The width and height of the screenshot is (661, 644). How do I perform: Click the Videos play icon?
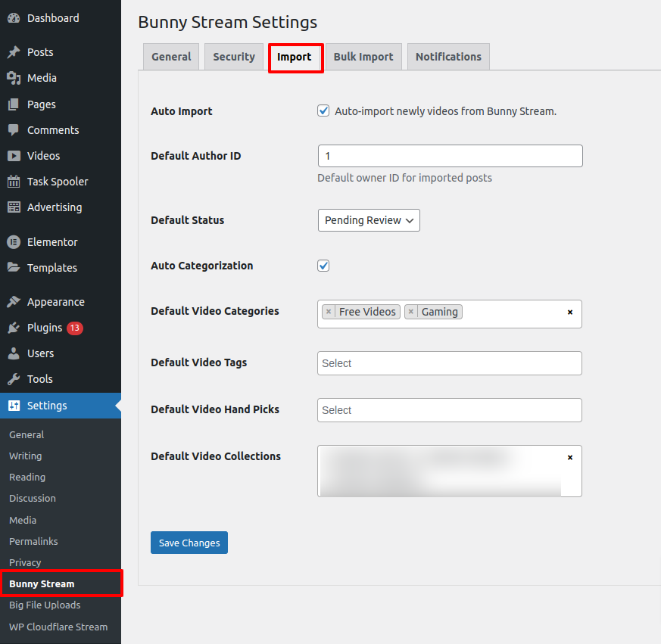(x=14, y=156)
